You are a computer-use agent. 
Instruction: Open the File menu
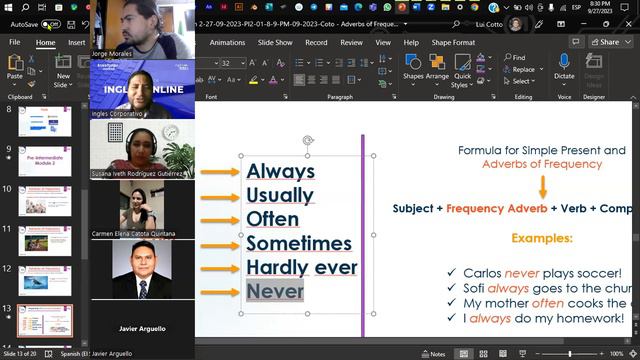coord(15,42)
